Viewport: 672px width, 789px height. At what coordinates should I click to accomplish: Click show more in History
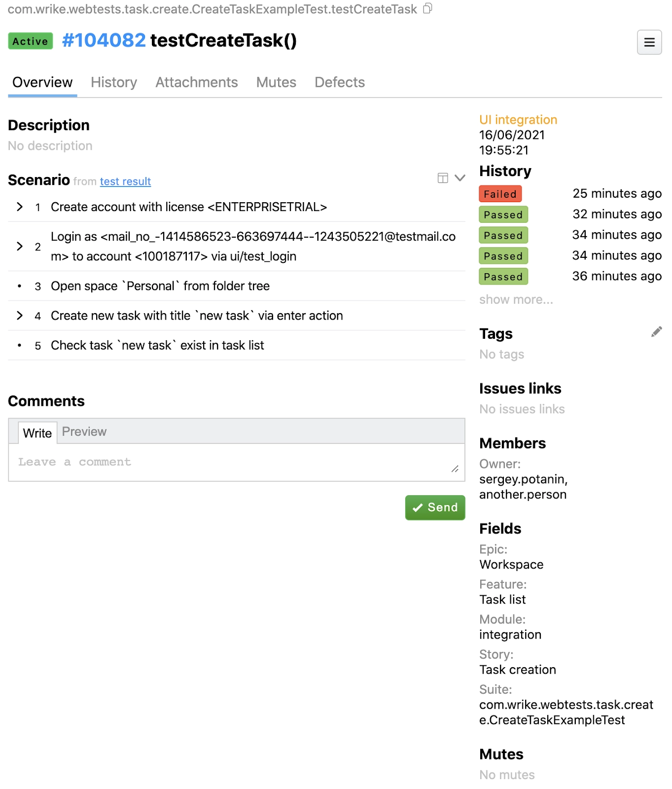(516, 299)
